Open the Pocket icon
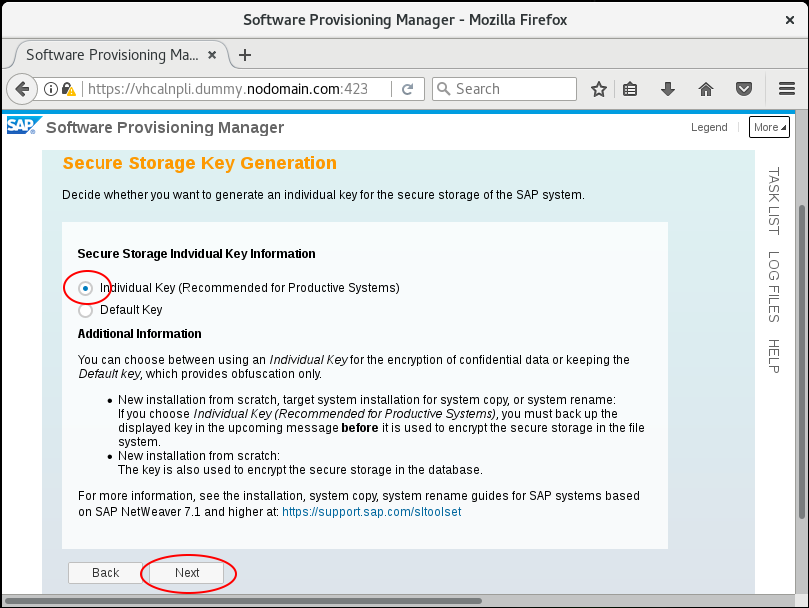The width and height of the screenshot is (809, 608). tap(743, 89)
